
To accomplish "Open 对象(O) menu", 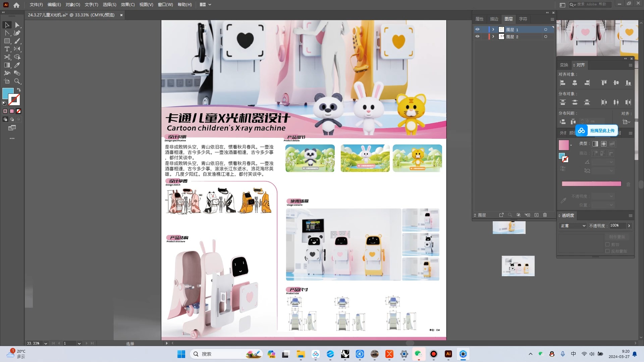I will [73, 5].
